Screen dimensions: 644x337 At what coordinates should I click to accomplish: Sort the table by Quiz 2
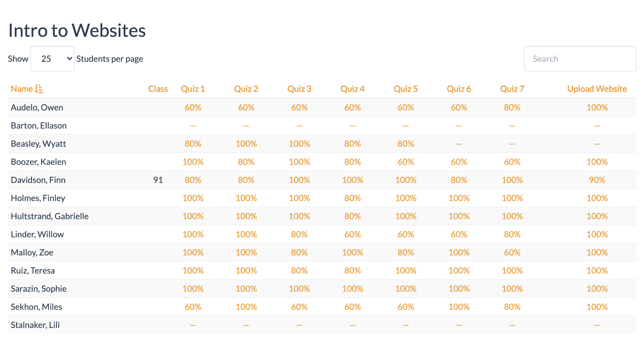pos(246,89)
